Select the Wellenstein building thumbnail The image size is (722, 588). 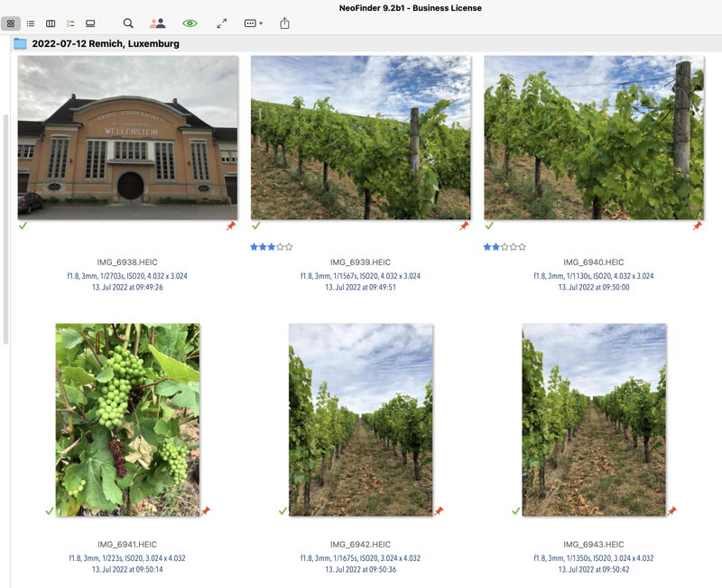pos(127,137)
